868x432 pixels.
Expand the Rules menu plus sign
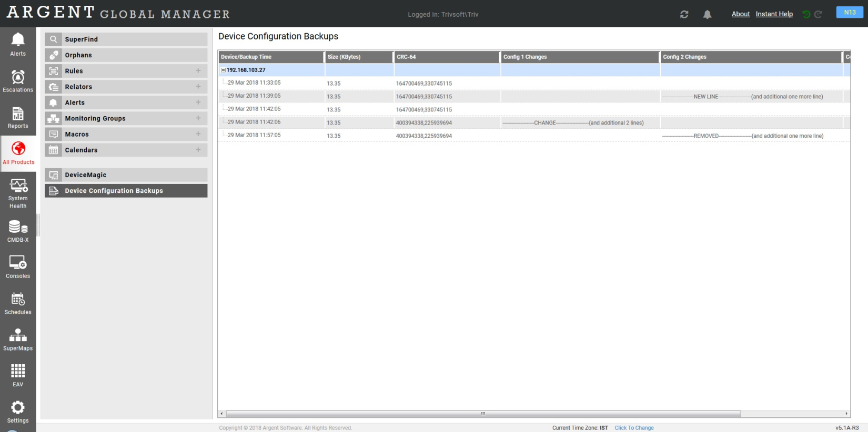click(198, 70)
